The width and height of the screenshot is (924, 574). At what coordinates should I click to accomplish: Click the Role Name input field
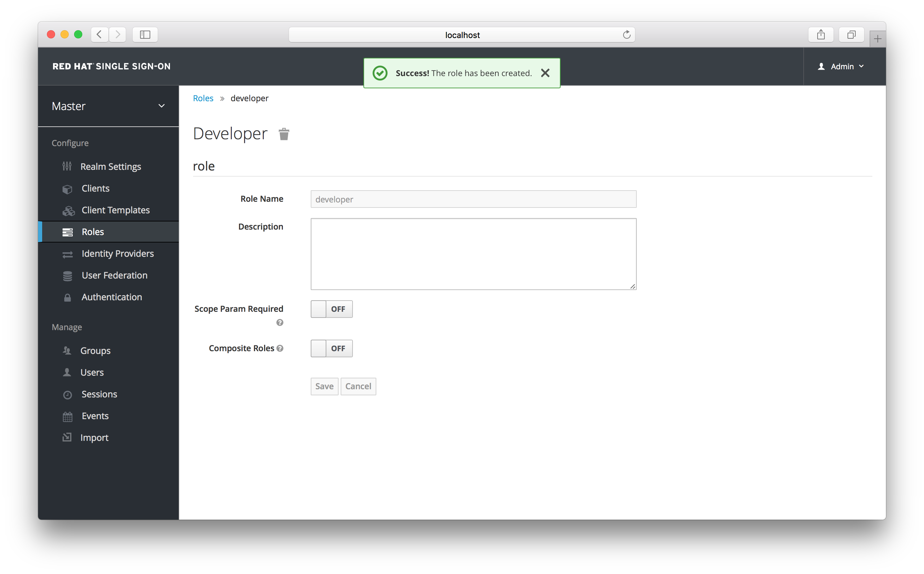coord(473,198)
